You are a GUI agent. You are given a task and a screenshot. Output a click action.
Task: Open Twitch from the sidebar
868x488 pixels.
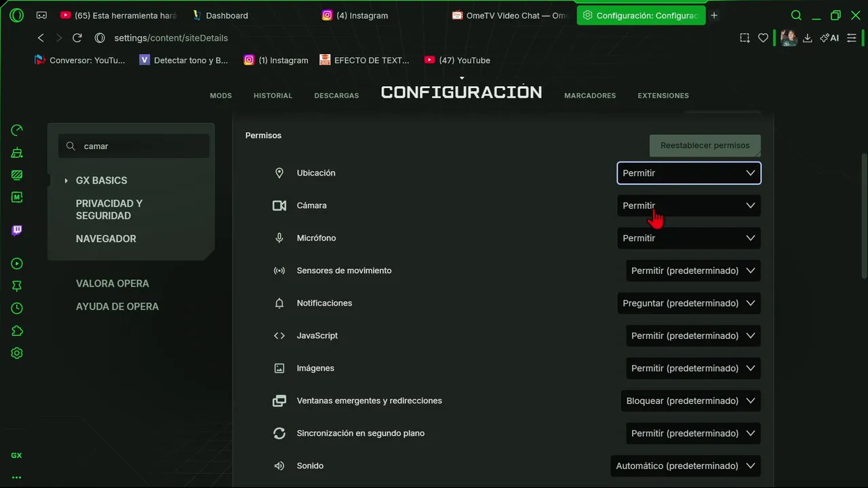pos(17,230)
